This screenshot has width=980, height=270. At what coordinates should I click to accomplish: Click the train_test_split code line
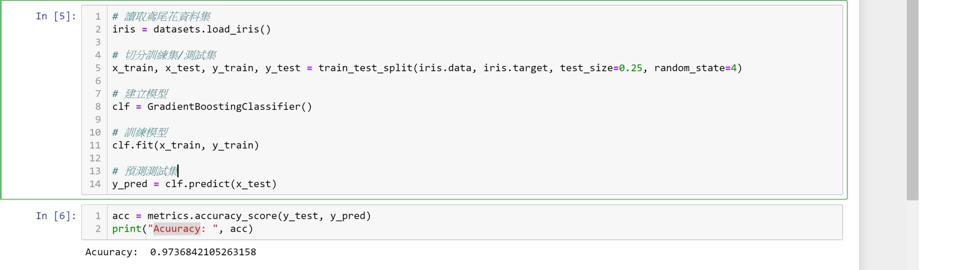point(427,68)
